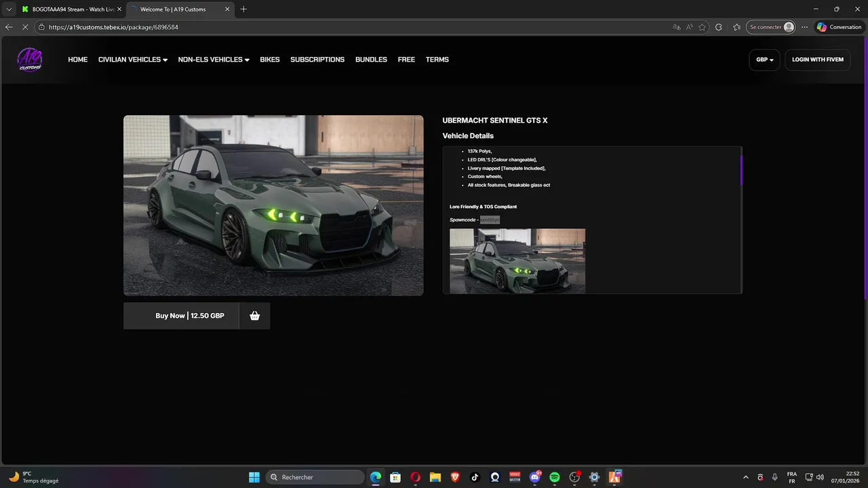The width and height of the screenshot is (868, 488).
Task: Open the Copilot Conversation button
Action: pyautogui.click(x=839, y=27)
